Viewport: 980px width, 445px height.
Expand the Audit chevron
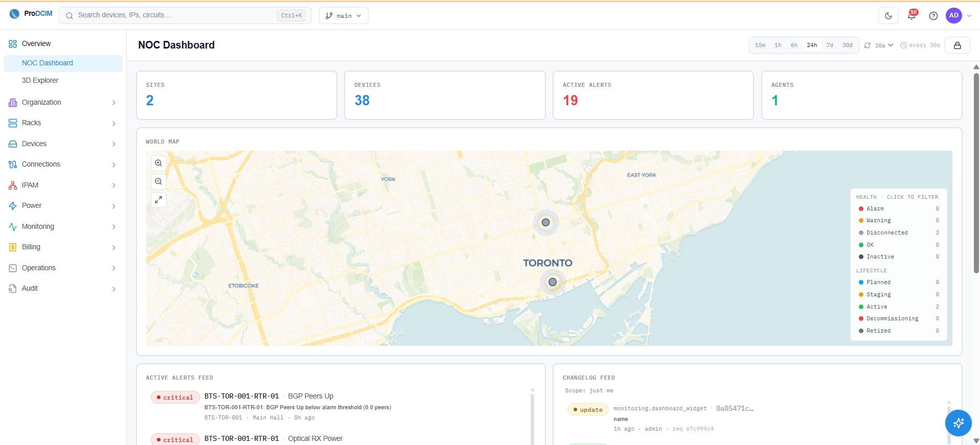tap(113, 289)
